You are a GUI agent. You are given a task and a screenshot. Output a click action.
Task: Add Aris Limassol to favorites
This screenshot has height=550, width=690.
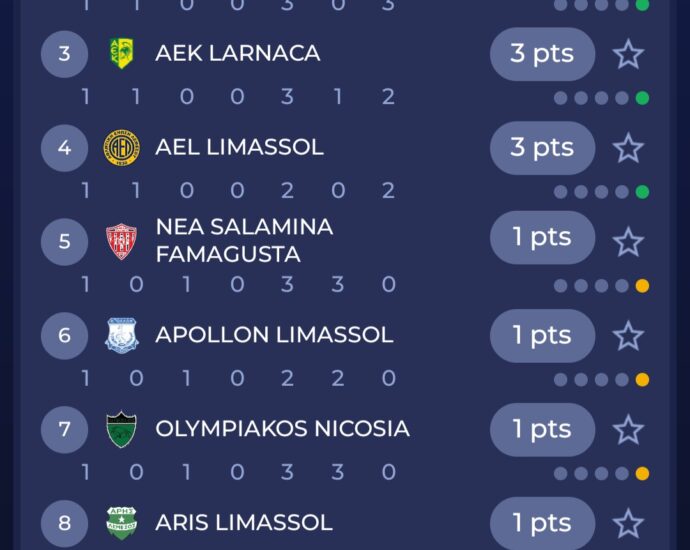point(628,524)
